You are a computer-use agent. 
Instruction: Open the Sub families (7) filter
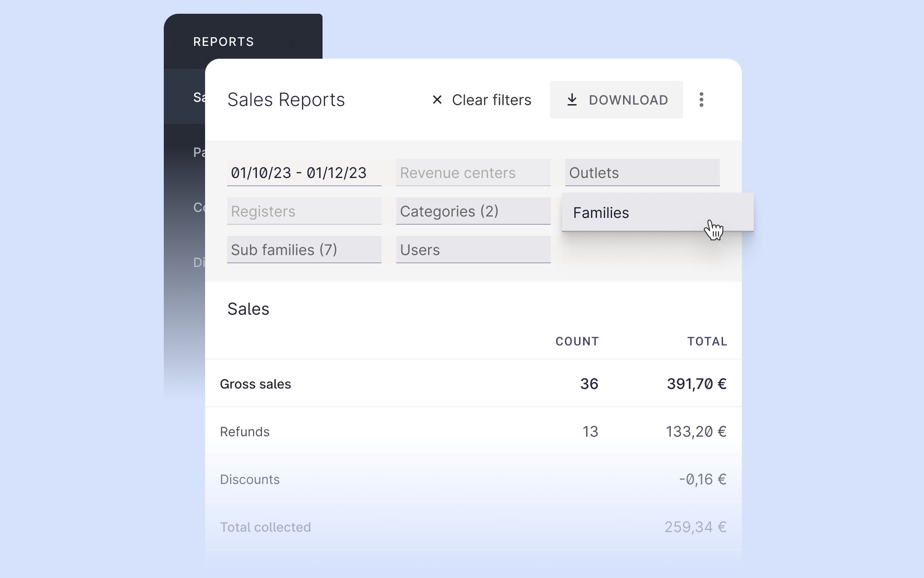pyautogui.click(x=304, y=250)
